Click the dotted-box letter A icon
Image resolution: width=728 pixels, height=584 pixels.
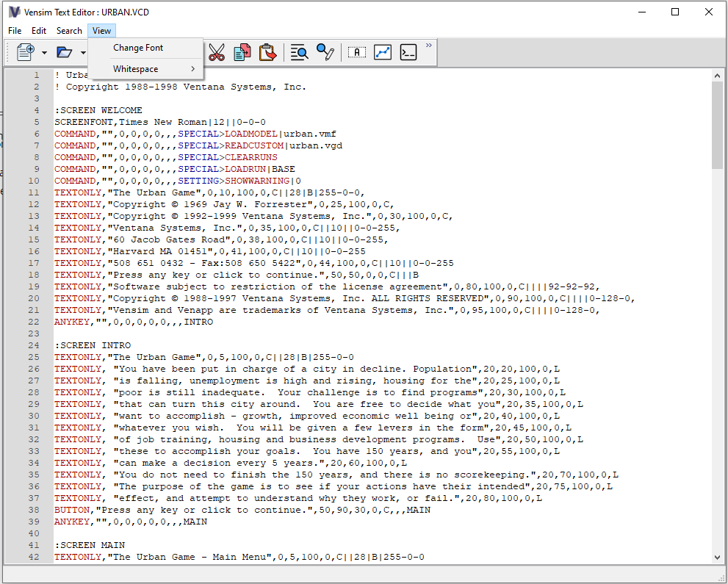tap(357, 52)
